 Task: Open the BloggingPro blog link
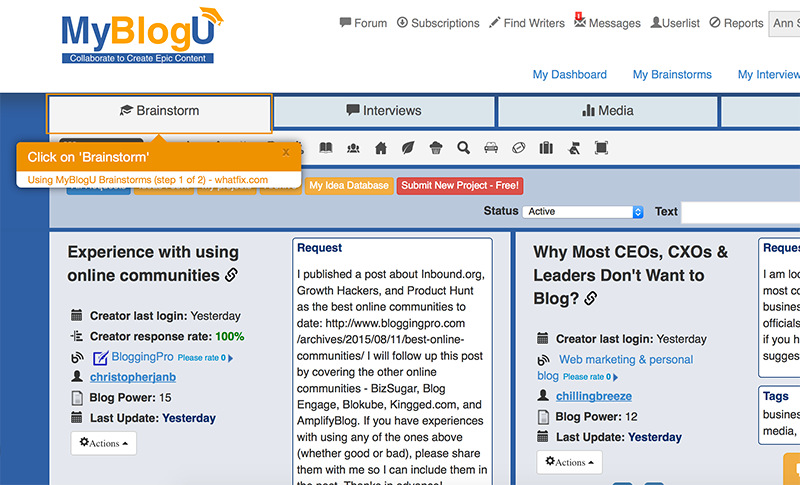142,357
